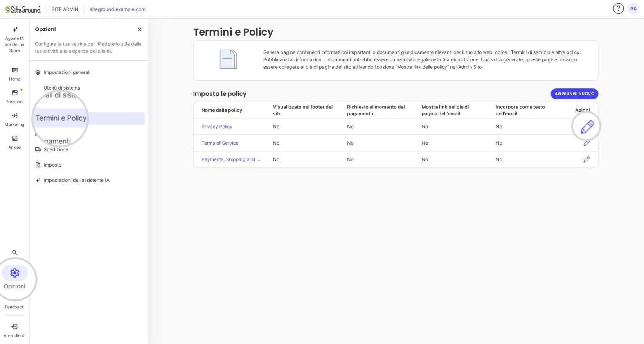Click the Mostra link nel piè di pagina dell'email header
The width and height of the screenshot is (644, 344).
pos(445,110)
